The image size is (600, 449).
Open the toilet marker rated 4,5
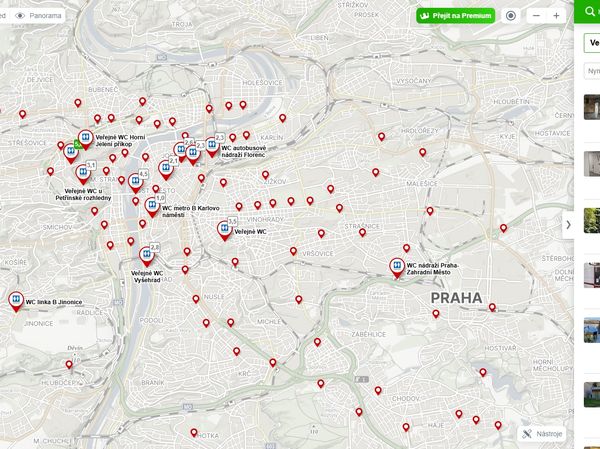[135, 183]
